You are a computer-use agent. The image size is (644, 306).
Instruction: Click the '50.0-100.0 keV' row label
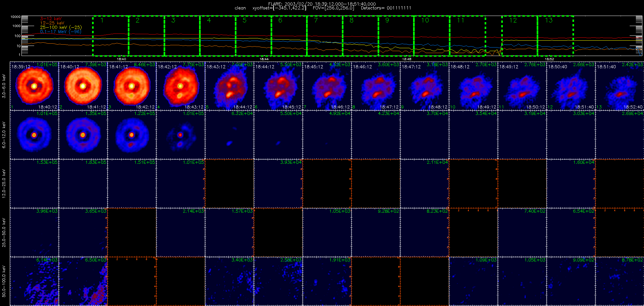tap(4, 281)
